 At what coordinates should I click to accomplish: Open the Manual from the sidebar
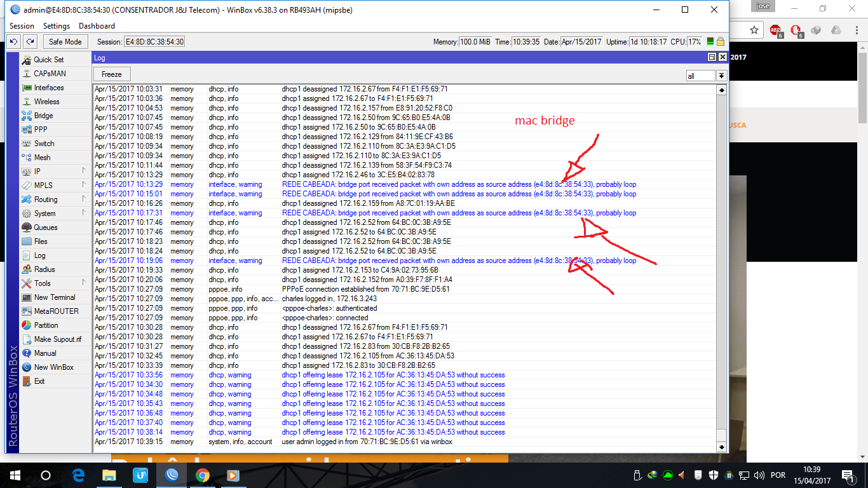coord(45,353)
